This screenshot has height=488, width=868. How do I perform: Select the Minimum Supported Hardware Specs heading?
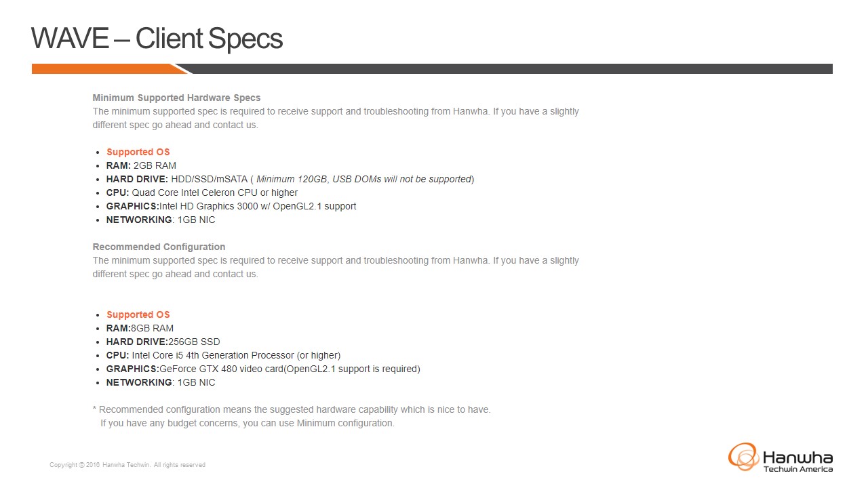(x=176, y=98)
